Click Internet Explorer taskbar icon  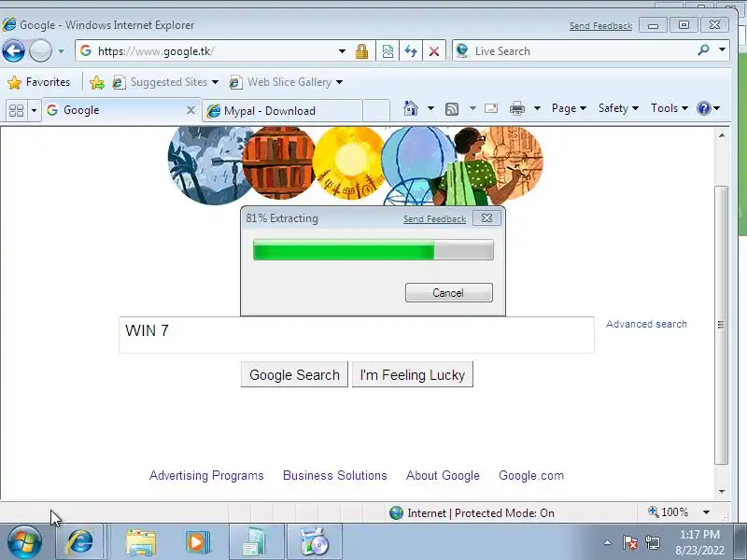79,542
